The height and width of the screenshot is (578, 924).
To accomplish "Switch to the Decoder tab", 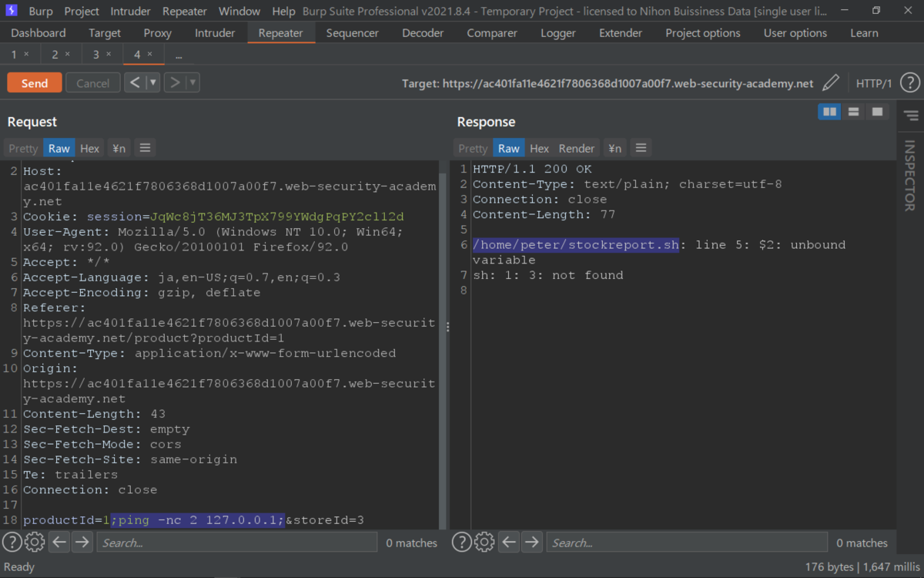I will 423,33.
